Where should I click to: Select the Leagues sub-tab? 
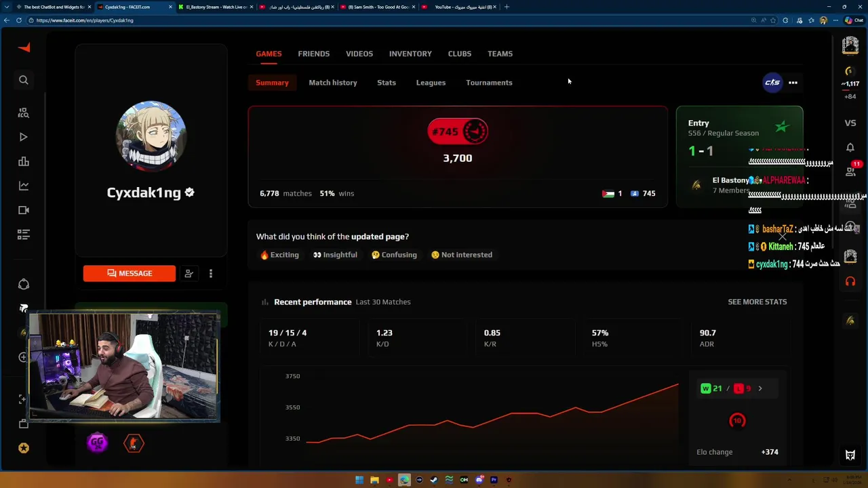[431, 83]
